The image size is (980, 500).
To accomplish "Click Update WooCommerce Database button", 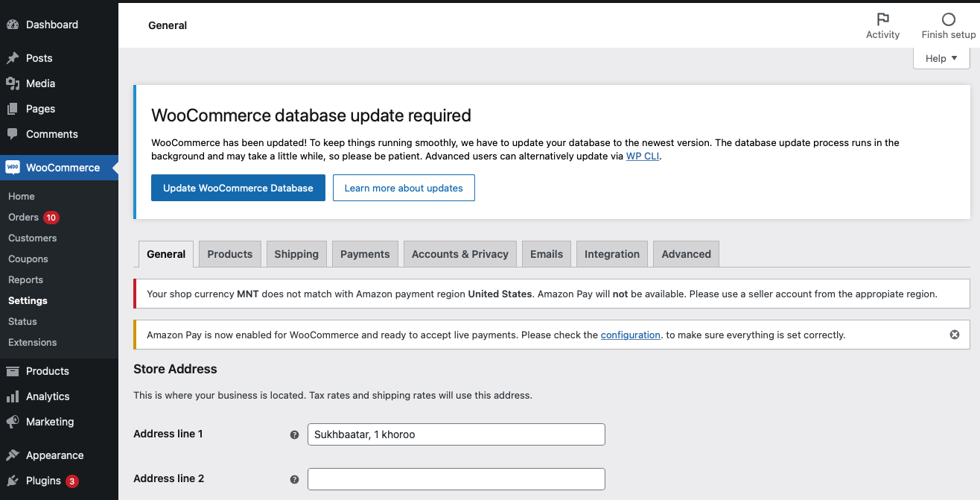I will (238, 188).
